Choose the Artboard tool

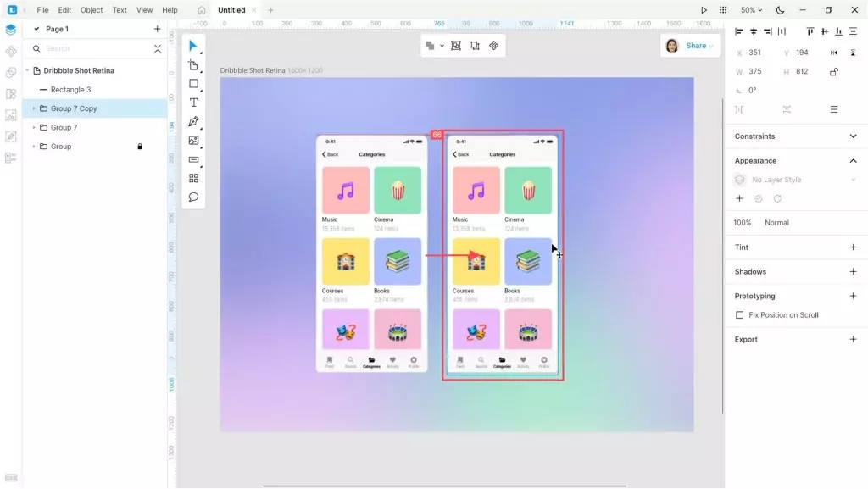(x=193, y=65)
